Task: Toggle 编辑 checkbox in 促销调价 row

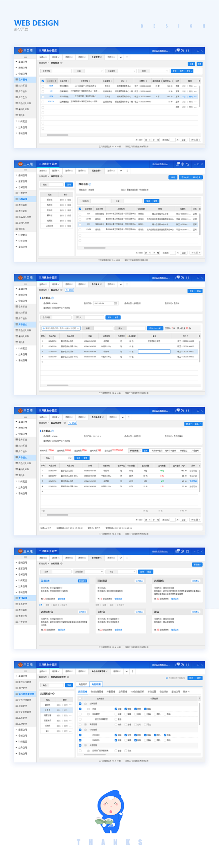Action: click(126, 740)
